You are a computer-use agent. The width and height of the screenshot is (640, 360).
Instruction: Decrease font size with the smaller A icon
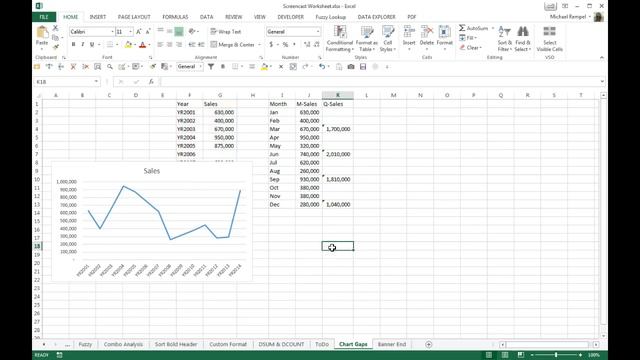tap(148, 31)
